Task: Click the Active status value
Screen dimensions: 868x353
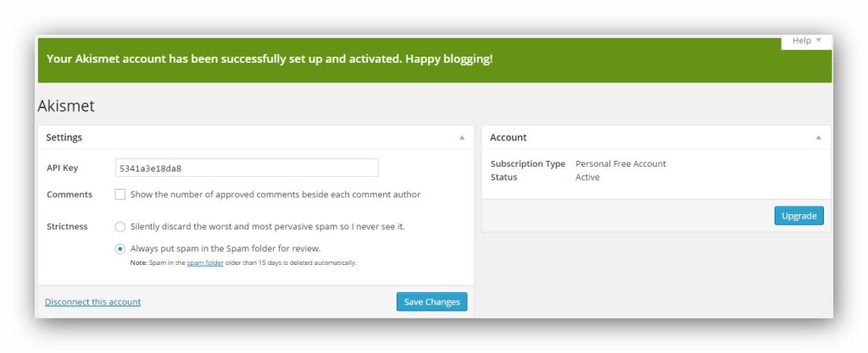Action: pyautogui.click(x=587, y=177)
